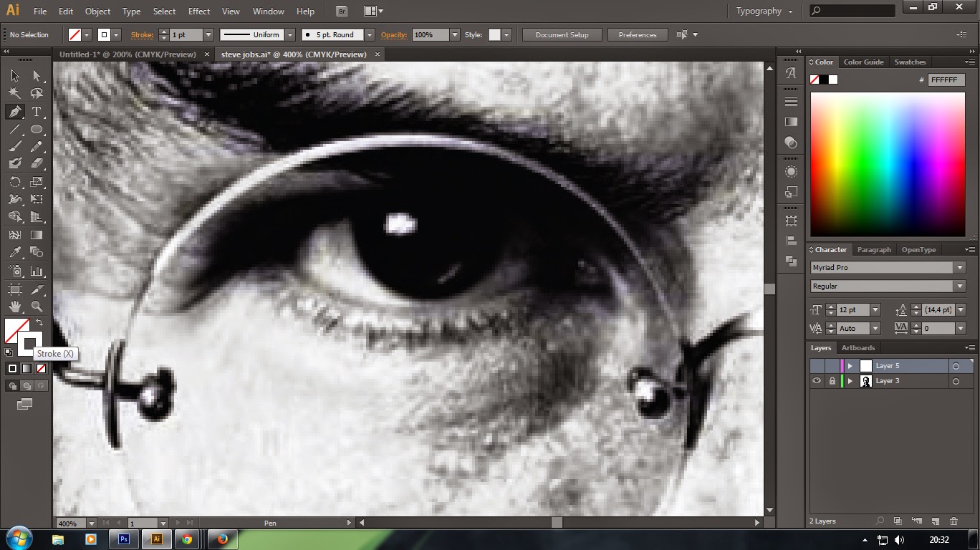Select the Type tool
Screen dimensions: 980x550
(37, 112)
